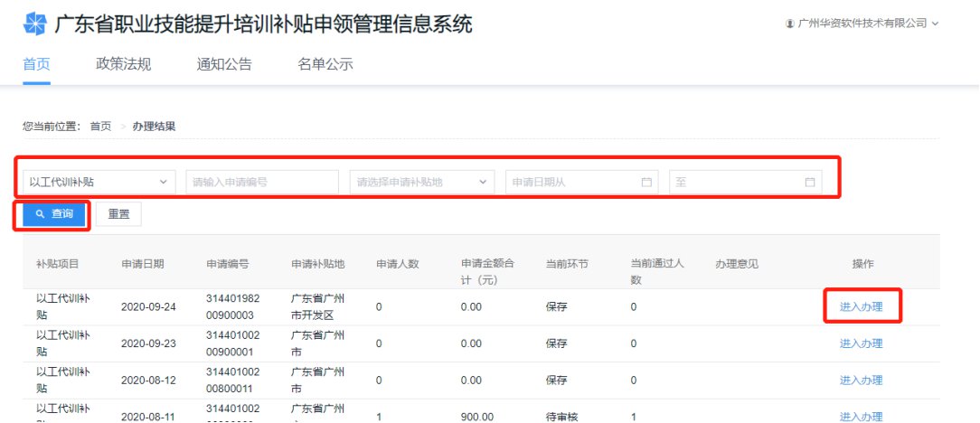Screen dimensions: 980x423
Task: Click 进入办理 for the 2020-09-24 application
Action: click(x=861, y=307)
